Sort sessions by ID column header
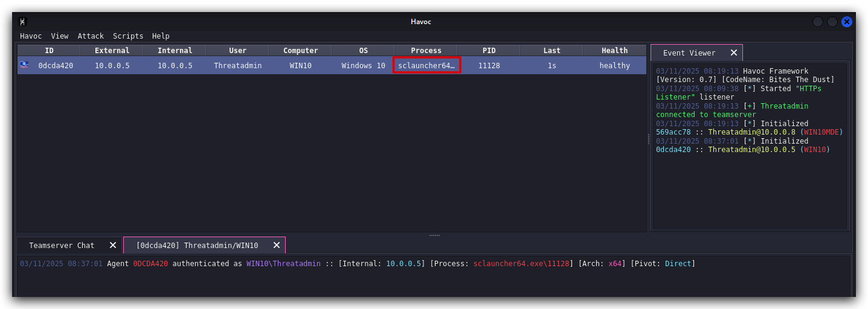868x309 pixels. point(49,51)
